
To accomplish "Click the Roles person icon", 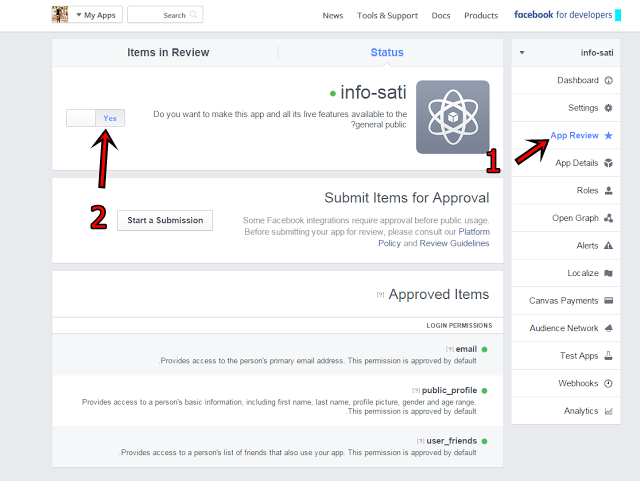I will tap(609, 190).
